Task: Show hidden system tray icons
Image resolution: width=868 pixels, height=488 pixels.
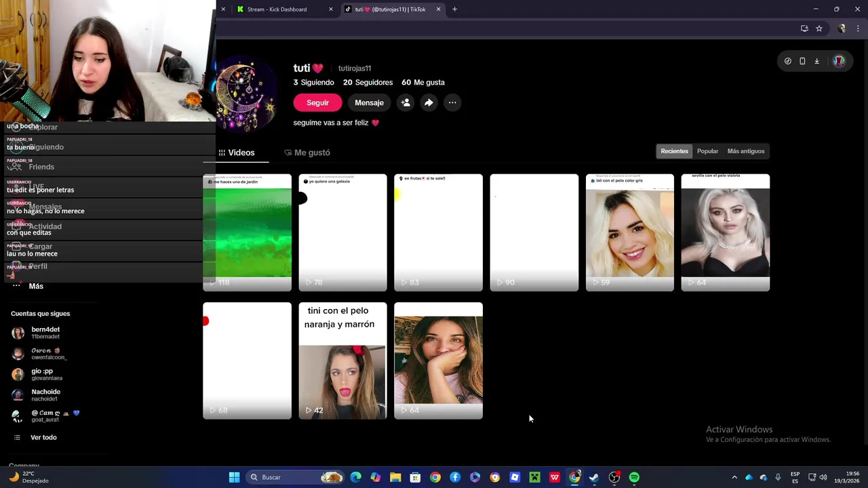Action: point(734,477)
